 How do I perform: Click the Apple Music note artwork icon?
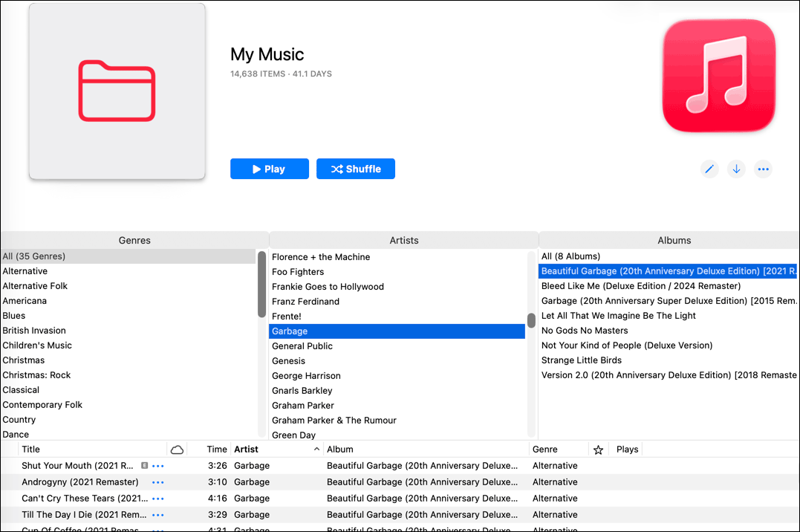(x=718, y=76)
